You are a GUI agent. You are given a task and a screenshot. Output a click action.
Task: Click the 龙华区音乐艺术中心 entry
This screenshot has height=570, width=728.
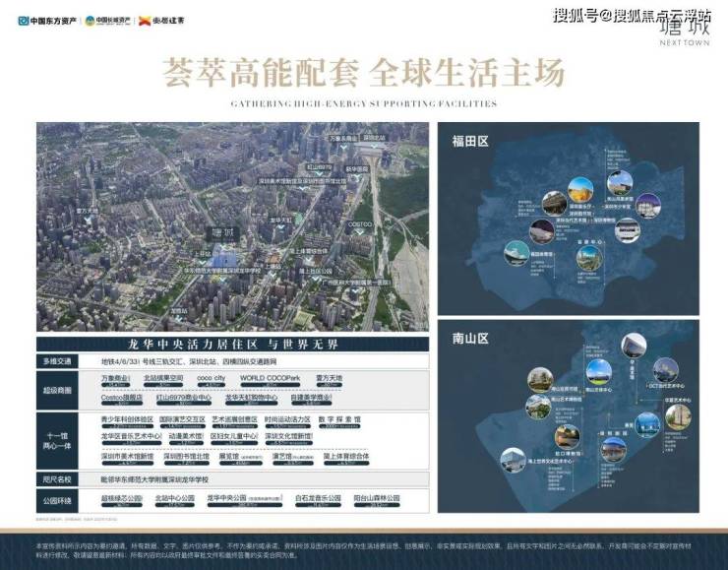point(132,439)
